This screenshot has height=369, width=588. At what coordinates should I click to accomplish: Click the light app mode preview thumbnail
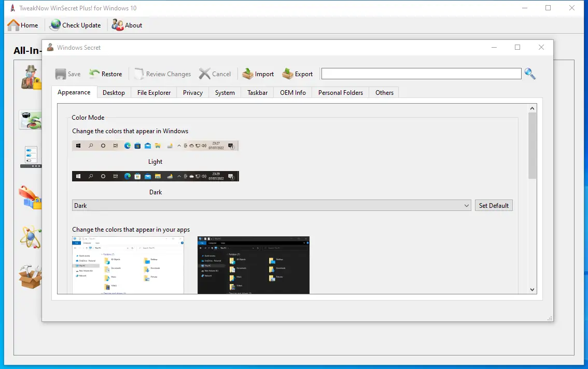[x=128, y=265]
